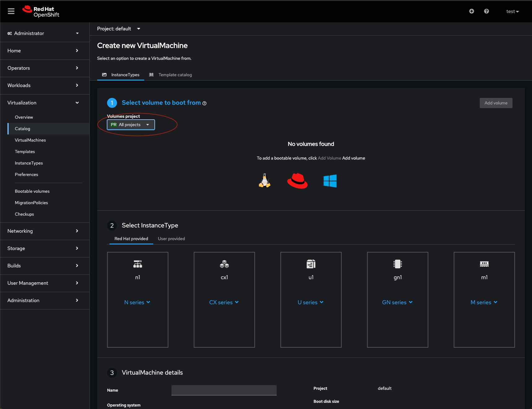Open the Volumes project All projects dropdown
Screen dimensions: 532x409
point(131,125)
